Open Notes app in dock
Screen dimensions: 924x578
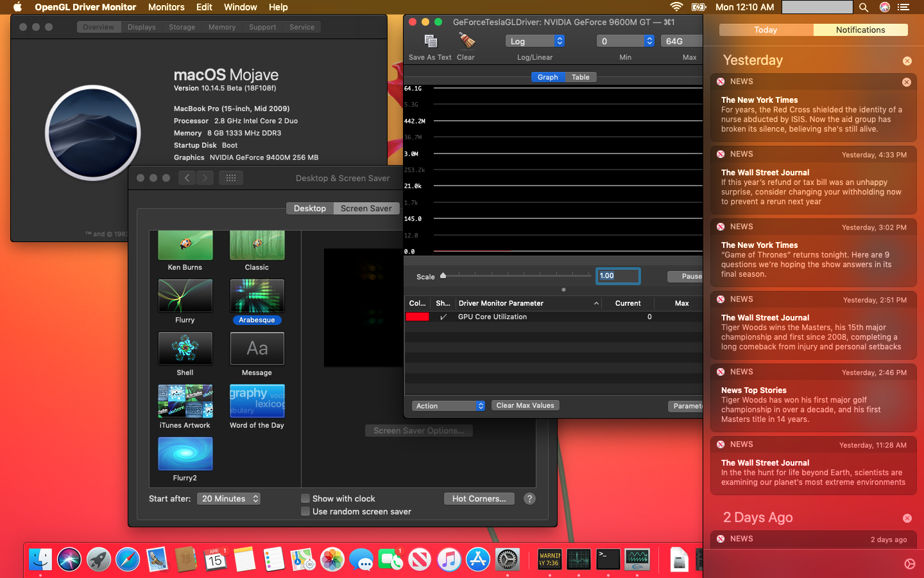(x=244, y=559)
